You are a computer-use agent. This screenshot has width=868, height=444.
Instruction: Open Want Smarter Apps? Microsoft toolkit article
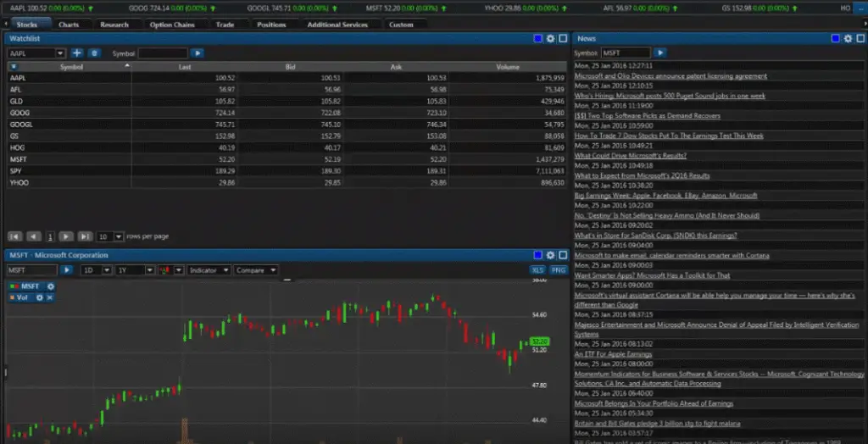point(652,275)
